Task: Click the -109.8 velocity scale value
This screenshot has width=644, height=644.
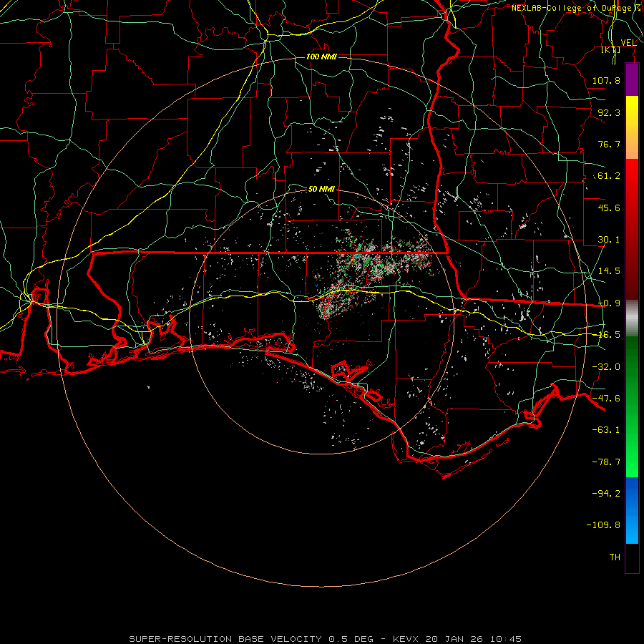Action: [603, 525]
